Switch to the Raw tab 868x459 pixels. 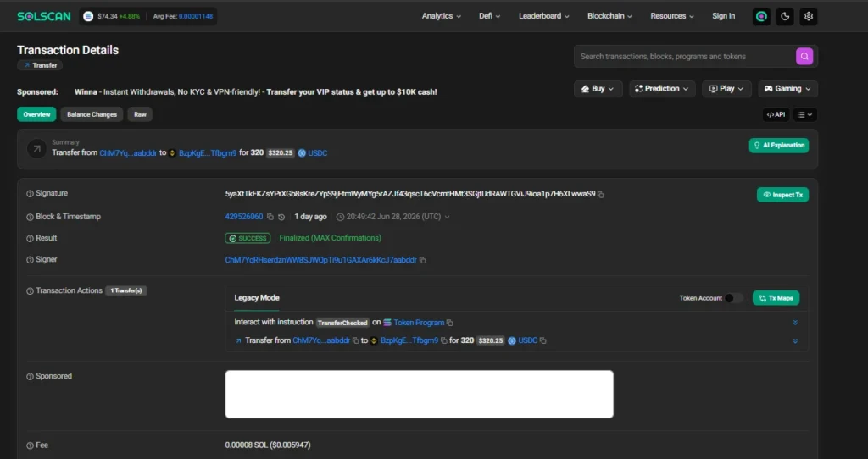point(140,114)
